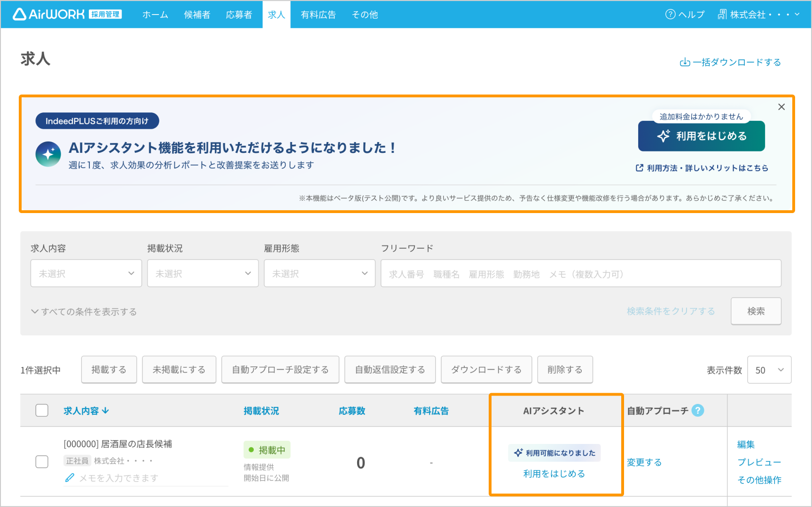The height and width of the screenshot is (507, 812).
Task: Check the 居酒屋の店長候補 row checkbox
Action: (42, 462)
